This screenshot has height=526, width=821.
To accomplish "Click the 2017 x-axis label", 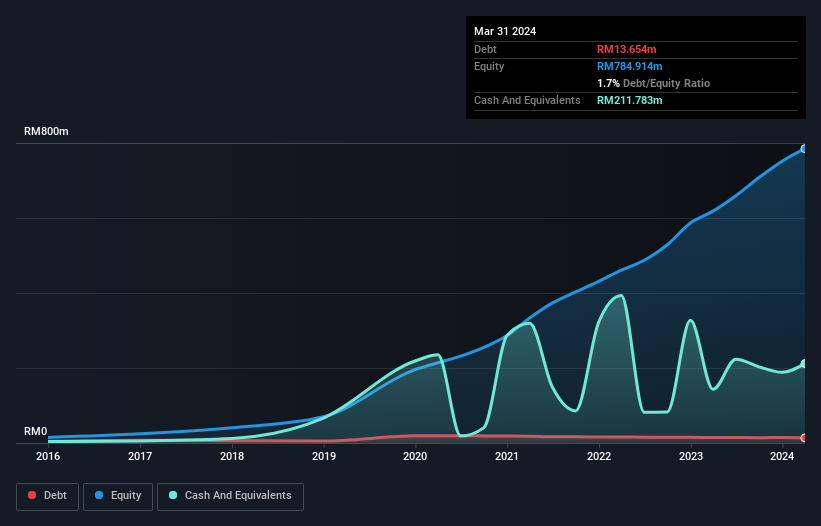I will (x=140, y=456).
